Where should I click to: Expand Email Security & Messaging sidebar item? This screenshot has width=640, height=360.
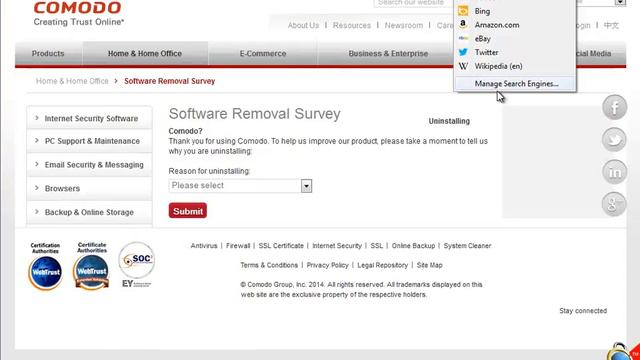(89, 164)
